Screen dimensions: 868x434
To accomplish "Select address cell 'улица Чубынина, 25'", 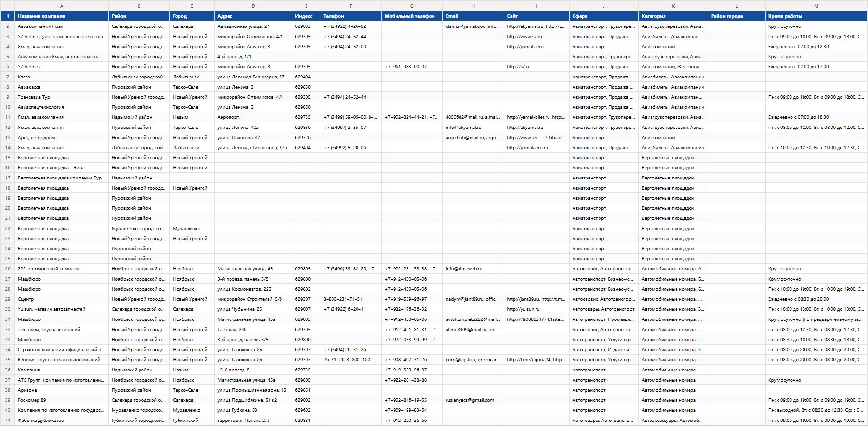I will click(x=253, y=309).
